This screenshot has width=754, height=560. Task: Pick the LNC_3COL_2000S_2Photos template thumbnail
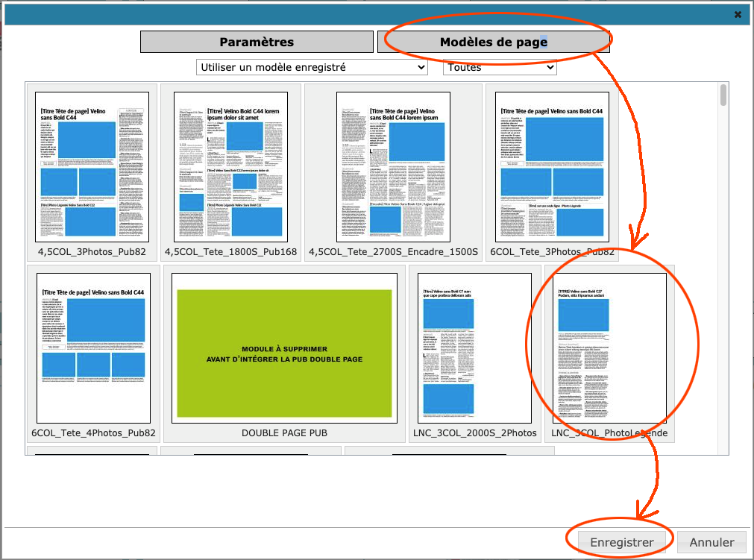474,347
